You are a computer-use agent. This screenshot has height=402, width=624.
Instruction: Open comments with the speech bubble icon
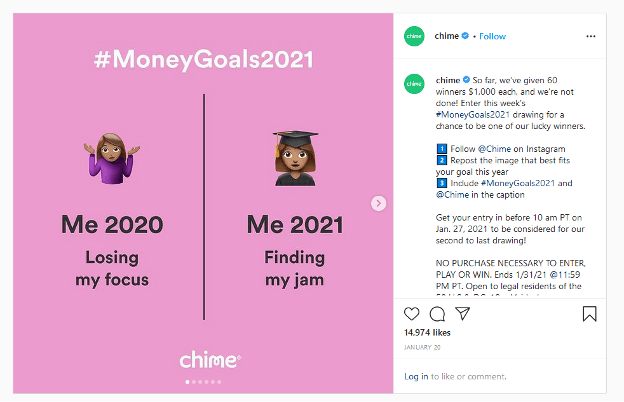pos(437,314)
